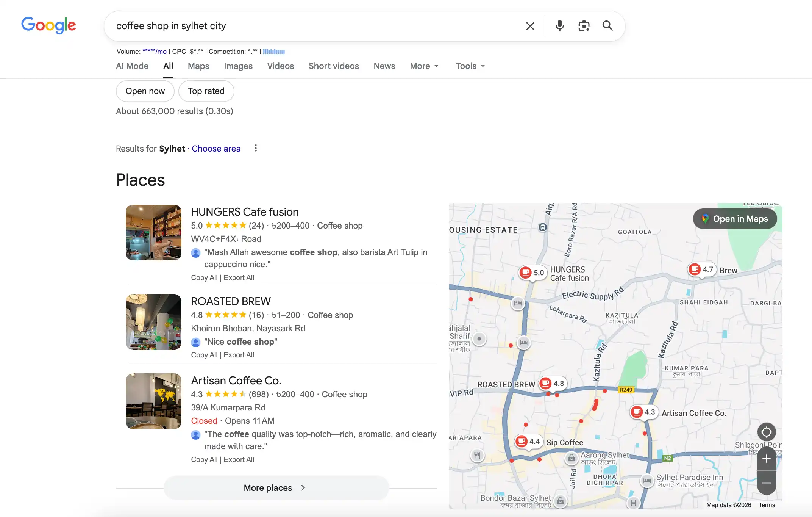Enable the Top rated filter
The height and width of the screenshot is (517, 812).
[x=206, y=91]
